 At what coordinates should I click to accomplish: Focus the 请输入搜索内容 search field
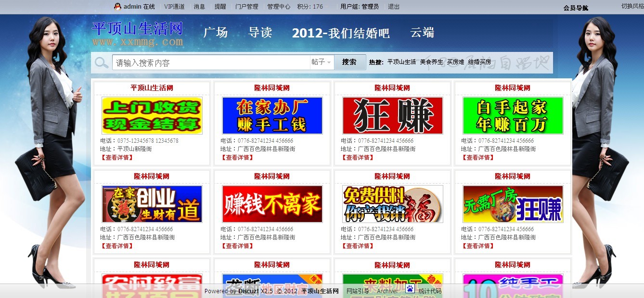click(x=211, y=62)
